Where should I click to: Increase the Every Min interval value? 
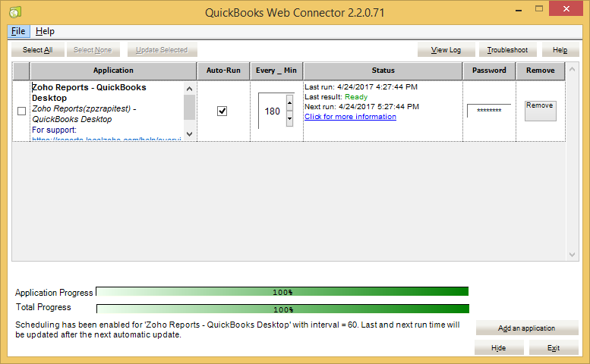(x=289, y=102)
